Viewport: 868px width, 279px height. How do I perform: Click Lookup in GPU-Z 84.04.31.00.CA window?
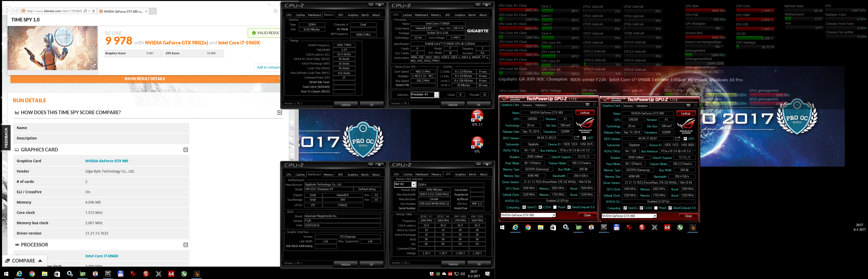[585, 113]
